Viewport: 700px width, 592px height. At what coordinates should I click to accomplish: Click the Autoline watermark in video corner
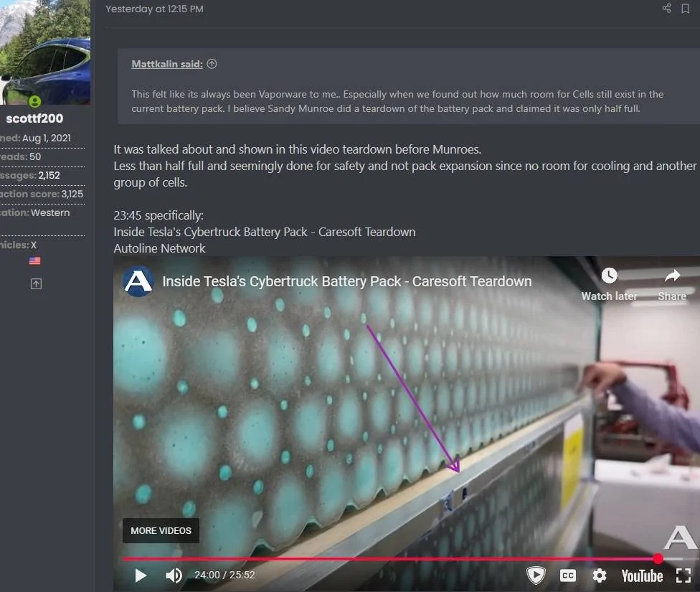[x=680, y=538]
